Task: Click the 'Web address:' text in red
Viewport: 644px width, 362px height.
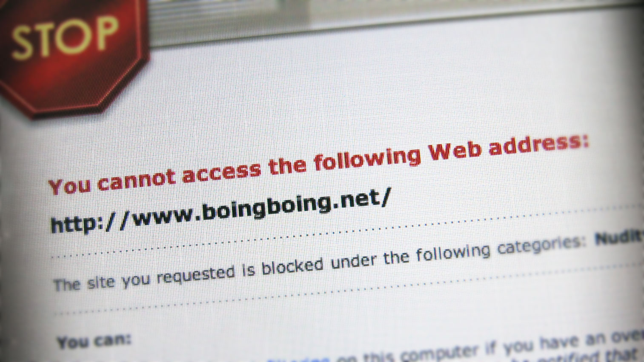Action: 509,147
